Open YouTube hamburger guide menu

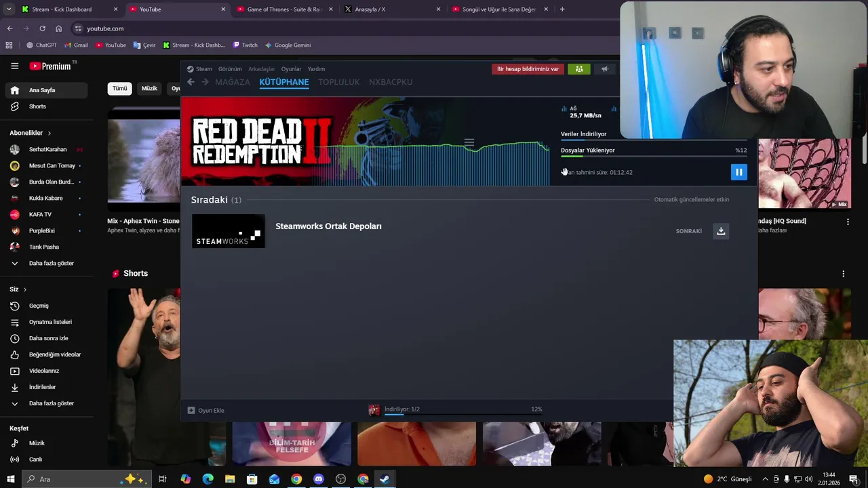14,66
